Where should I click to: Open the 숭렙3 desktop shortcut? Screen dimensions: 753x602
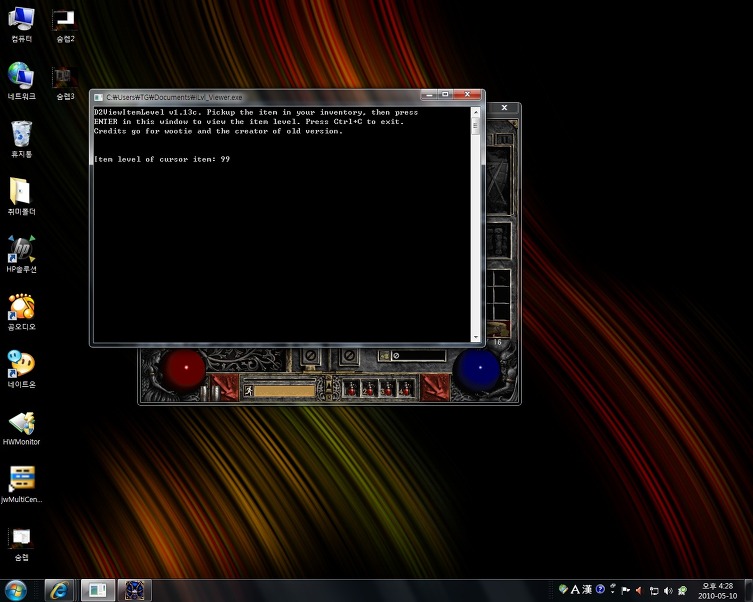click(65, 83)
